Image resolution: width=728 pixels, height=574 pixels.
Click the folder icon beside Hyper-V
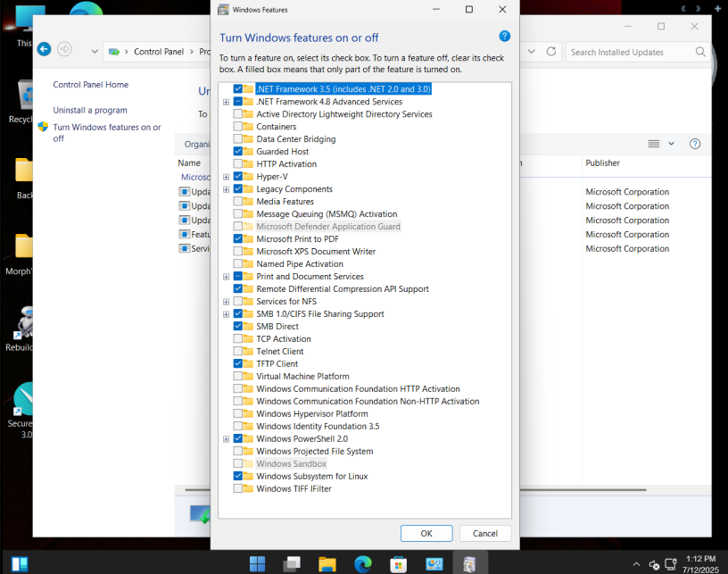click(248, 177)
